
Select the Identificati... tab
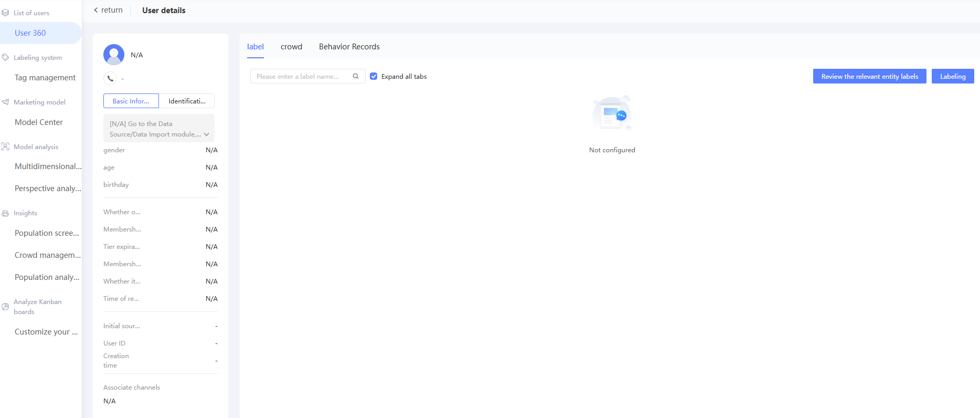tap(187, 101)
